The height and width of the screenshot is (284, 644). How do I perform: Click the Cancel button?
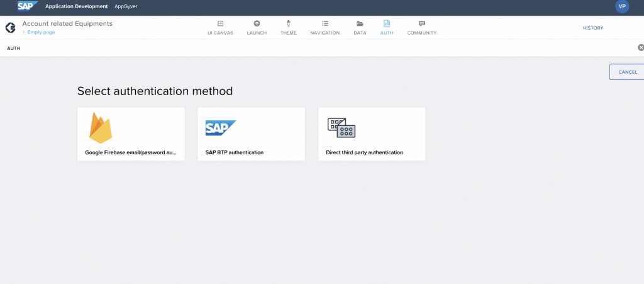(x=627, y=72)
